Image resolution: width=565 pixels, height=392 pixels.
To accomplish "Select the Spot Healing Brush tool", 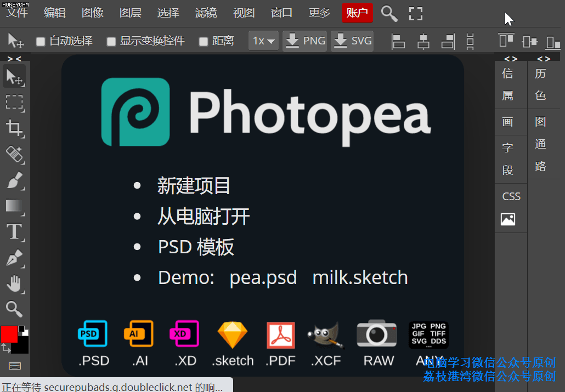I will coord(14,154).
